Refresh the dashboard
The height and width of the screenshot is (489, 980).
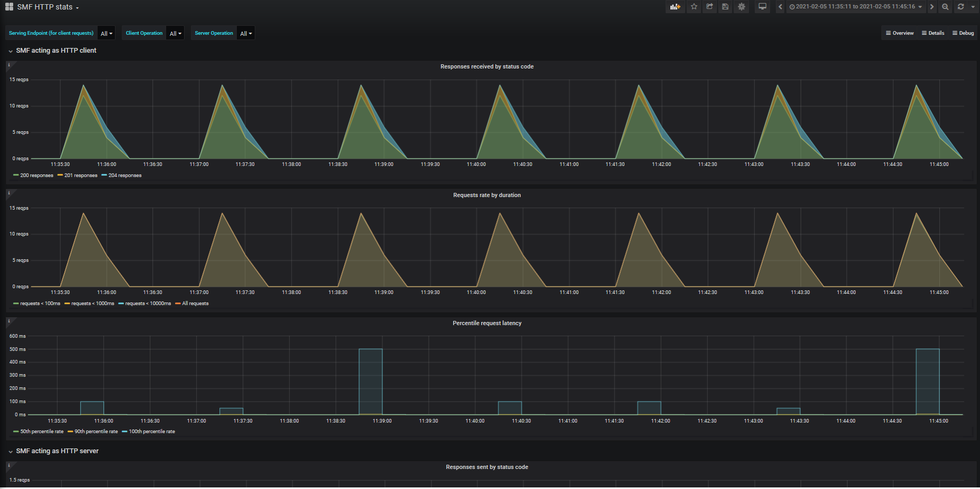coord(960,7)
